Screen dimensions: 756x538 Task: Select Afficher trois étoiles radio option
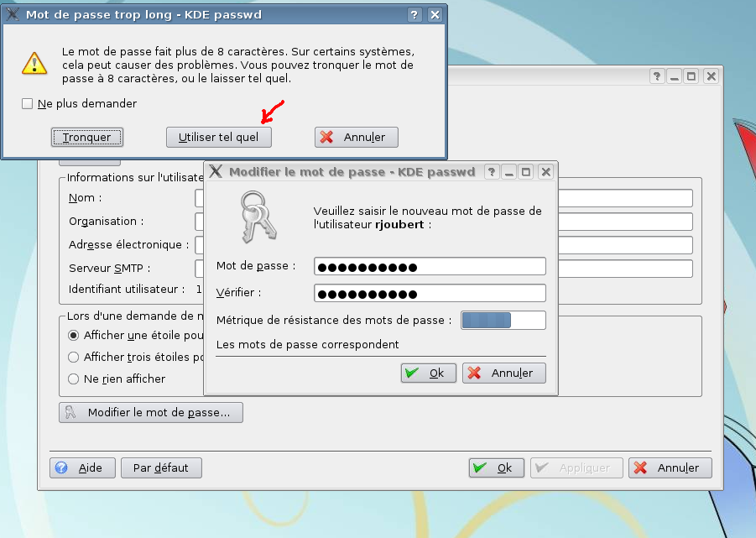click(73, 357)
